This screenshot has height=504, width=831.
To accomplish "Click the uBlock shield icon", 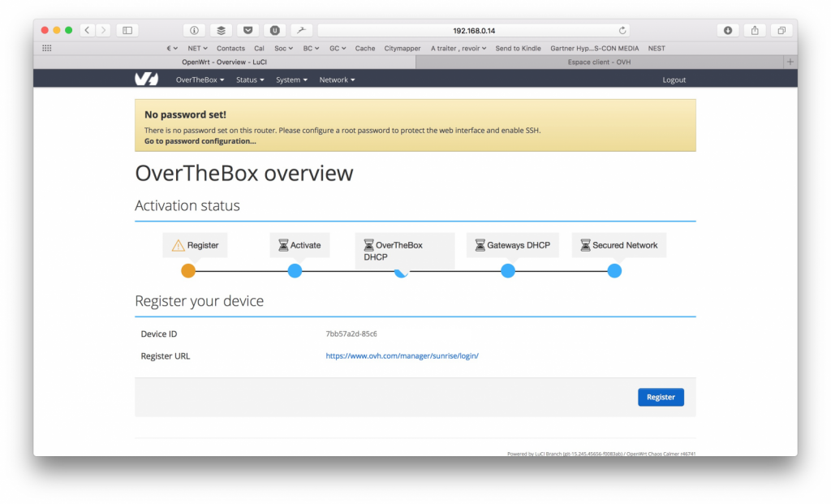I will 274,30.
